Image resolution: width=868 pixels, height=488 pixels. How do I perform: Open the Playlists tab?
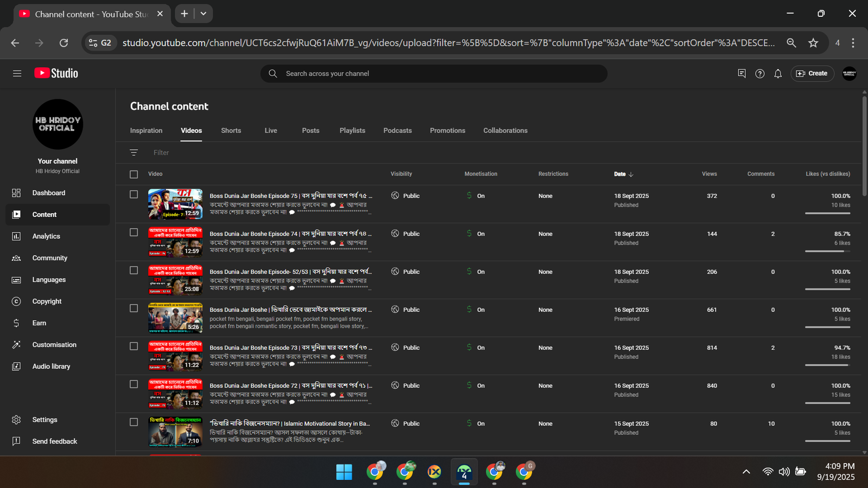click(352, 131)
